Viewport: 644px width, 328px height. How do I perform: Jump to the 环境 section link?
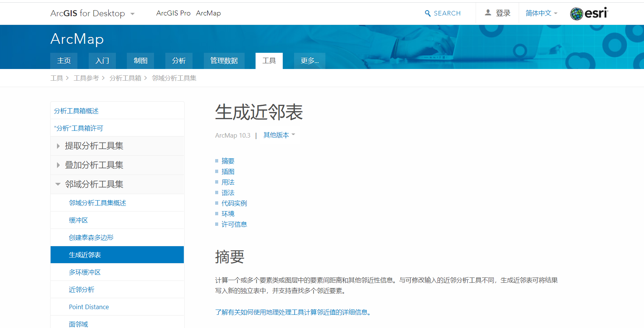pyautogui.click(x=228, y=214)
